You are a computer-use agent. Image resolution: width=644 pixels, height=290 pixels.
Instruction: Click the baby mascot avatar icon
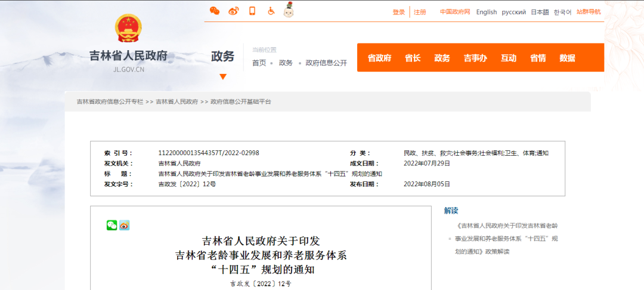click(289, 10)
